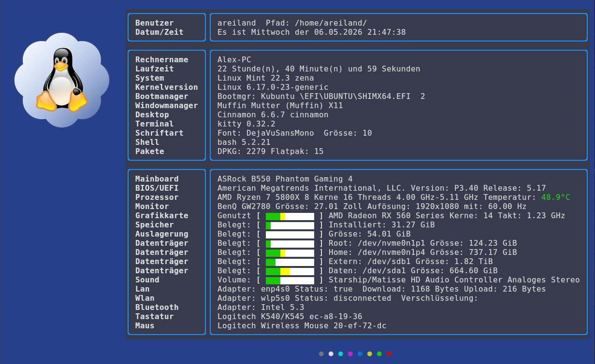The height and width of the screenshot is (364, 595).
Task: Click the red color dot
Action: coord(389,354)
